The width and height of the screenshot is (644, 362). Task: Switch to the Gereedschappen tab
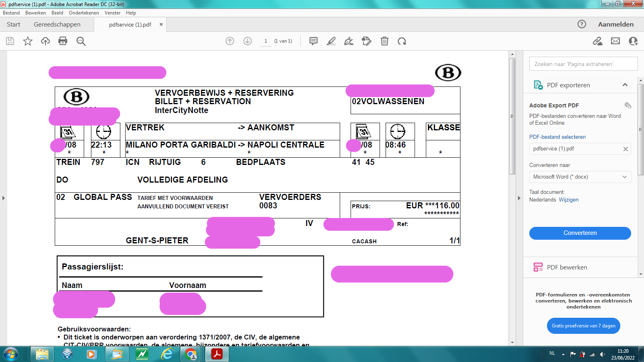(x=57, y=25)
